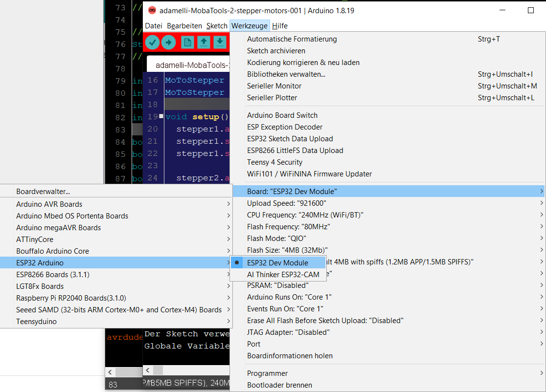Expand Upload Speed 921600 submenu
546x392 pixels.
388,203
